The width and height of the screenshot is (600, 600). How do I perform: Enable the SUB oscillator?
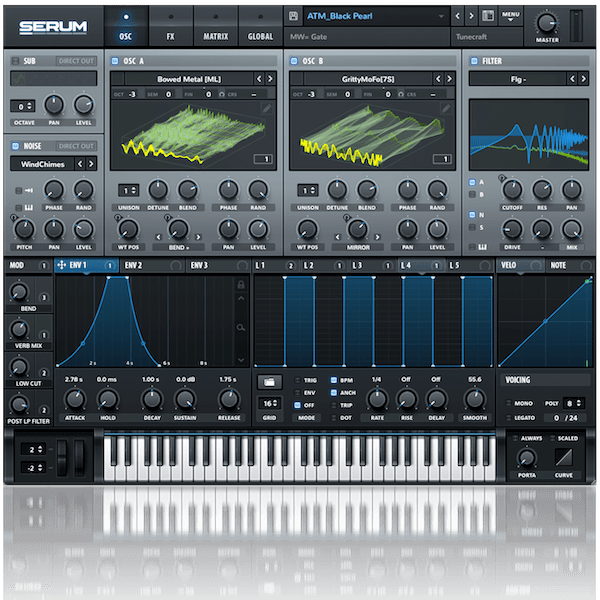coord(16,61)
